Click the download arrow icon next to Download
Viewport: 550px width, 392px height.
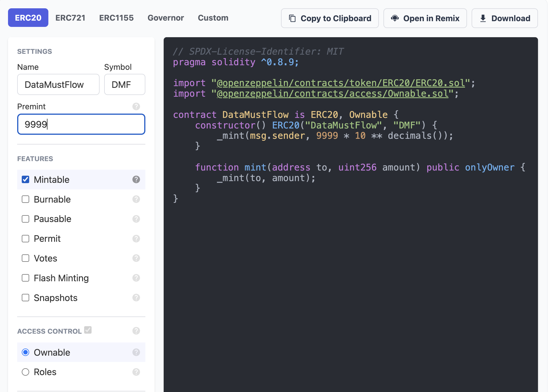483,18
